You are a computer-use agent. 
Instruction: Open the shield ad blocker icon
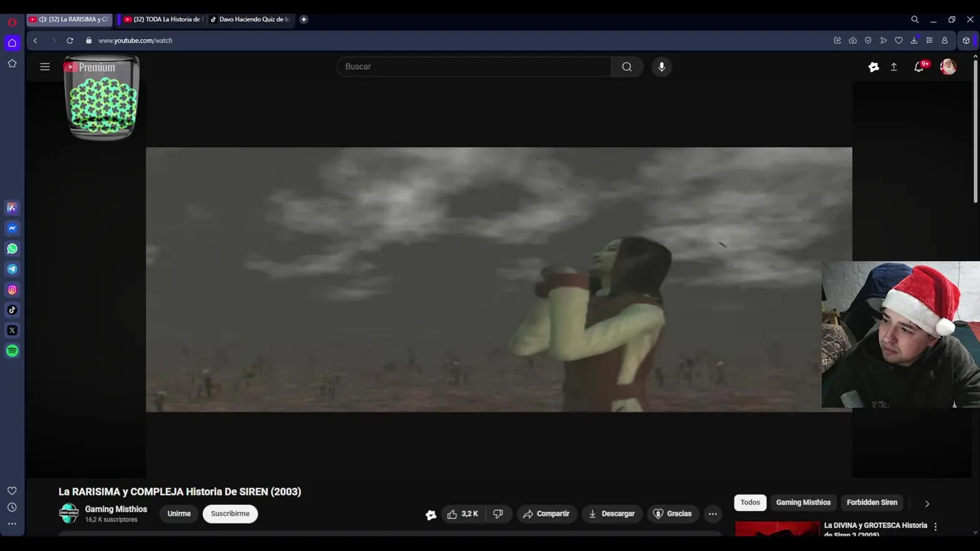[x=868, y=41]
